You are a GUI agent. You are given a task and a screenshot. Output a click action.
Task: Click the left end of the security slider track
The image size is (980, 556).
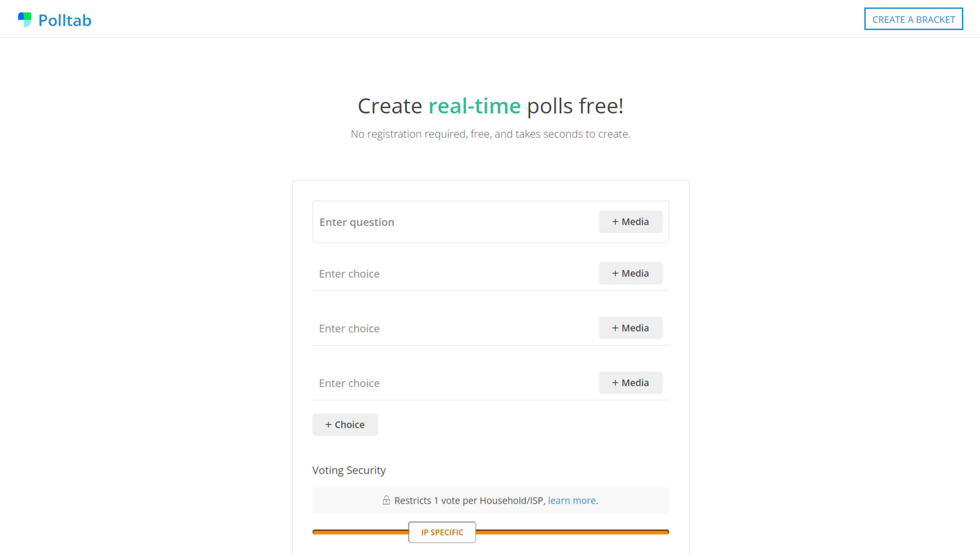click(x=316, y=531)
